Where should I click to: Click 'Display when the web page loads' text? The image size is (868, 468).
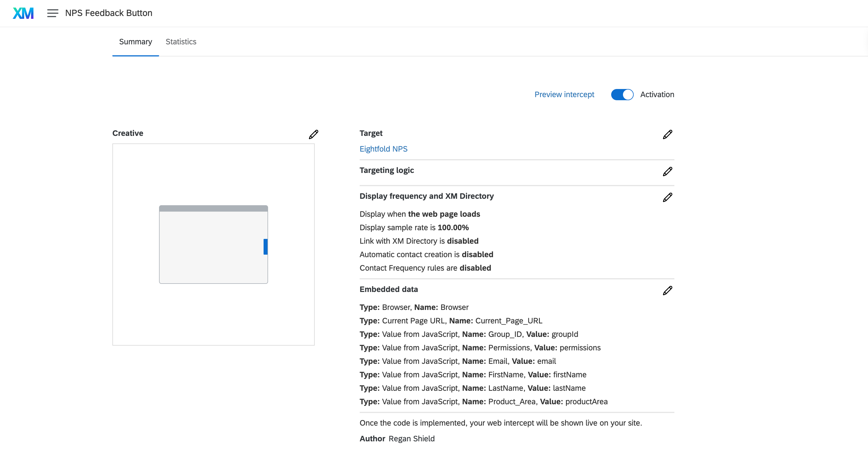[x=420, y=214]
